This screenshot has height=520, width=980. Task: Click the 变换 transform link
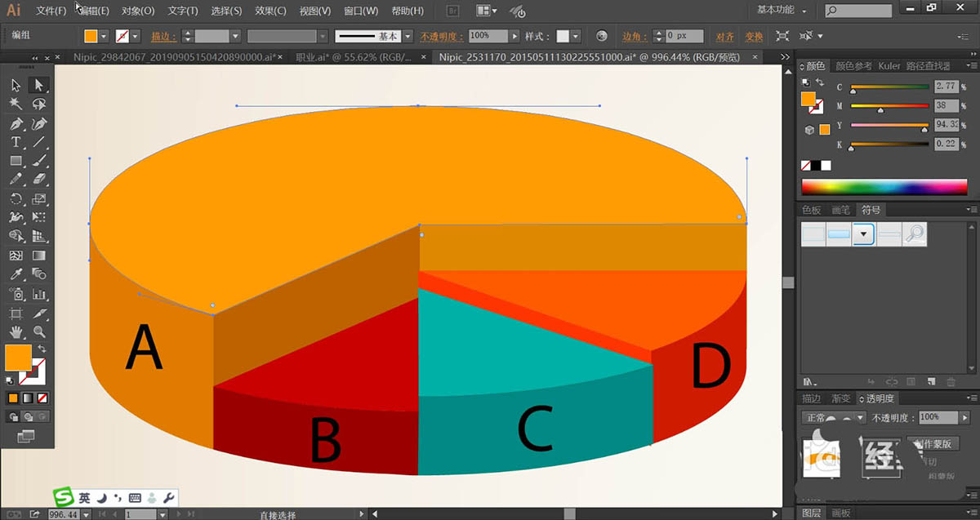(754, 36)
